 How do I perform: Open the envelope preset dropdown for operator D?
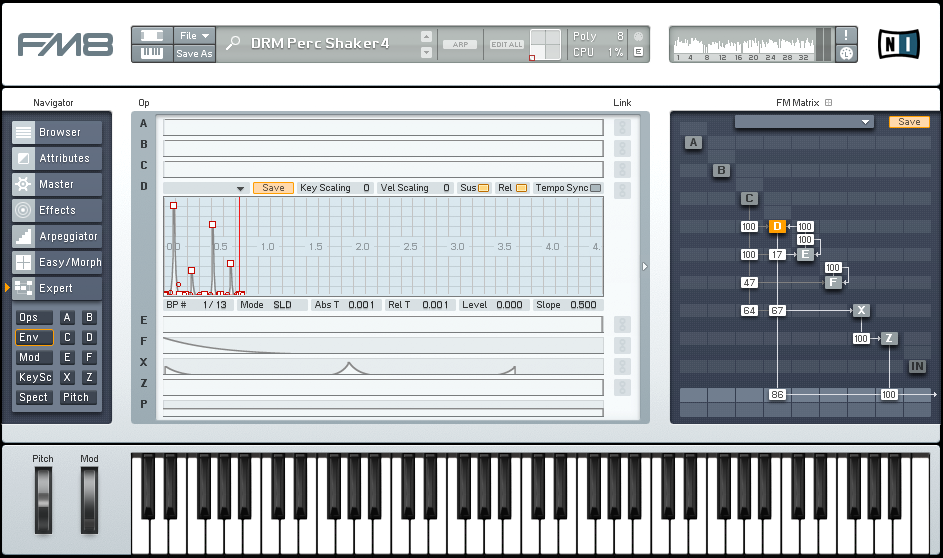206,188
